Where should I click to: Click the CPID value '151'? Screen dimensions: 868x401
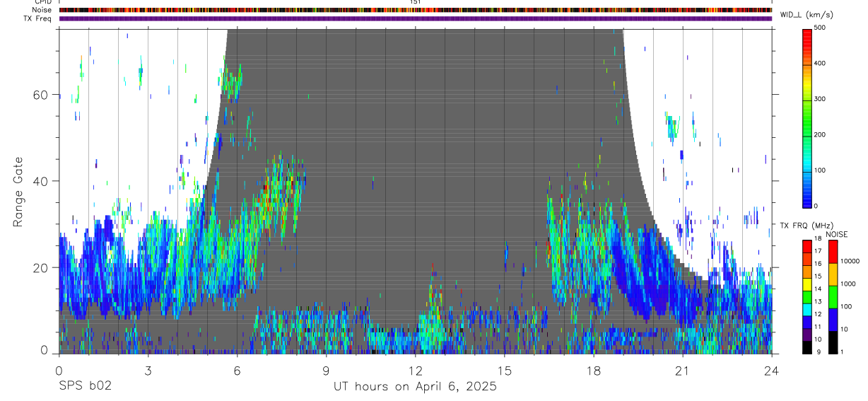416,2
